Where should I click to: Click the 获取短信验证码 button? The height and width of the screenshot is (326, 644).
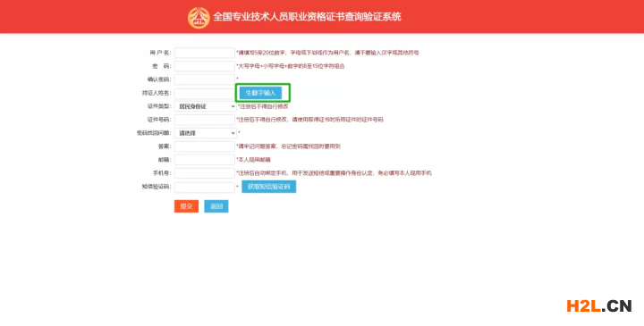(x=268, y=187)
